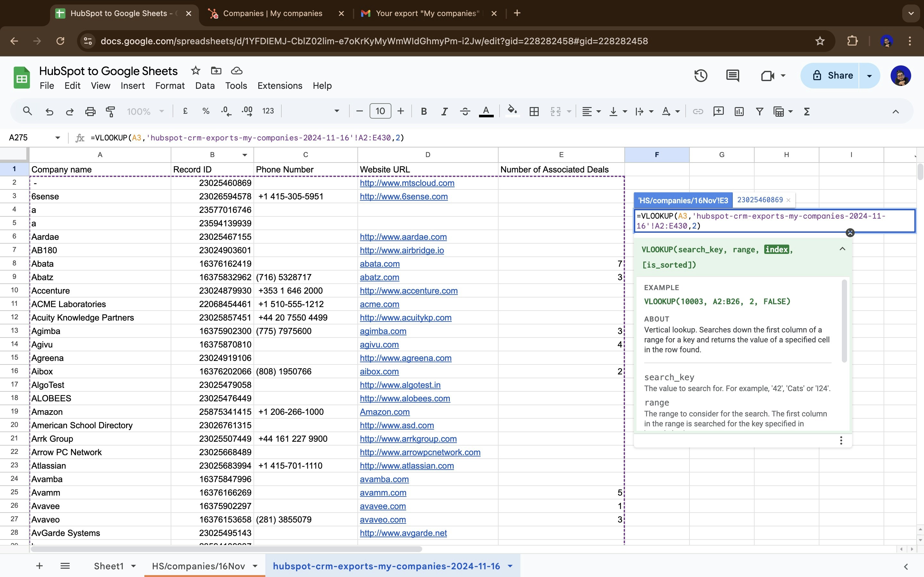The image size is (924, 577).
Task: Open the comments icon in header
Action: [x=732, y=76]
